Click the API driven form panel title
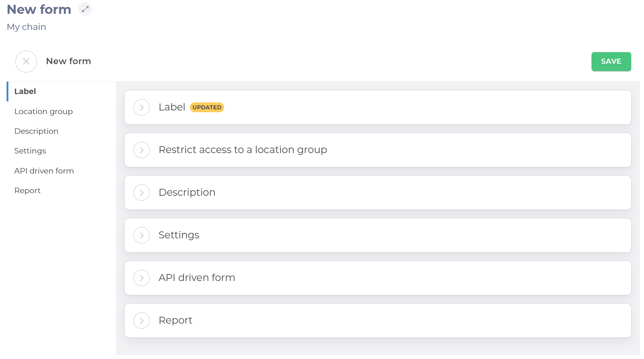The height and width of the screenshot is (359, 644). [197, 278]
